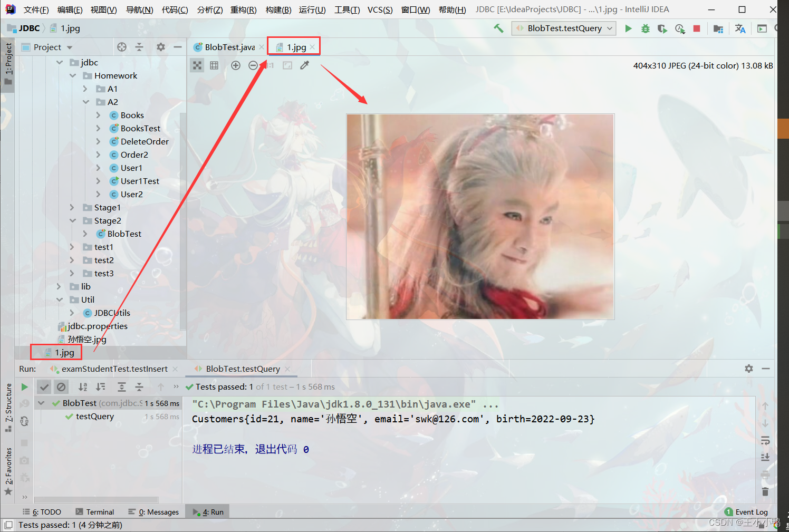This screenshot has height=532, width=789.
Task: Run with coverage using the shield icon
Action: tap(662, 28)
